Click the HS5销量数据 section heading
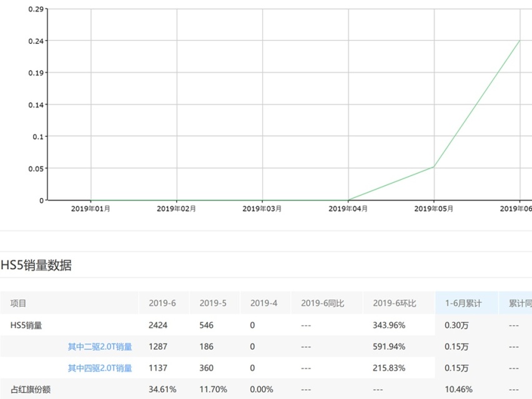The image size is (532, 399). tap(36, 265)
